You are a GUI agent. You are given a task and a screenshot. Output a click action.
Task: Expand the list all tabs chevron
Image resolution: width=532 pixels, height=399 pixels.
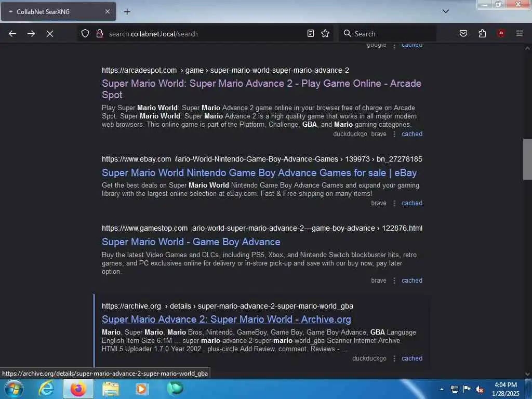(446, 11)
